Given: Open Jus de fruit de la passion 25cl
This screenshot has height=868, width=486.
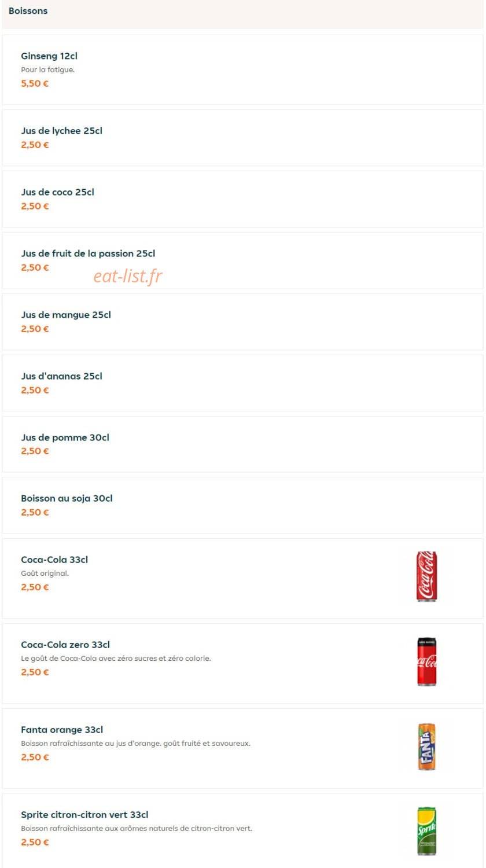Looking at the screenshot, I should [x=242, y=260].
